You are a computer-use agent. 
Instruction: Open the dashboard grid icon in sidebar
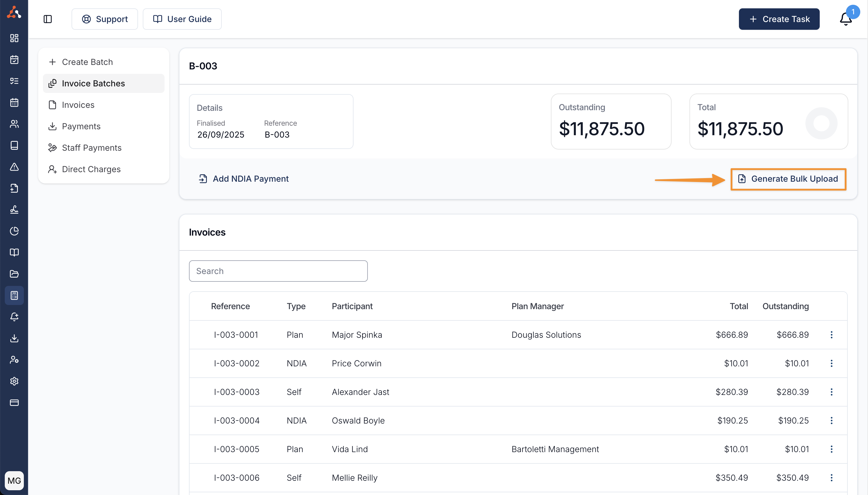pyautogui.click(x=14, y=38)
